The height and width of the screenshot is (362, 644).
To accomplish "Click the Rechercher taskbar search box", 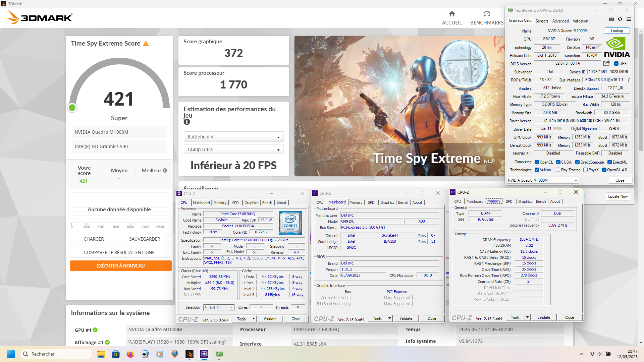I will click(x=56, y=354).
